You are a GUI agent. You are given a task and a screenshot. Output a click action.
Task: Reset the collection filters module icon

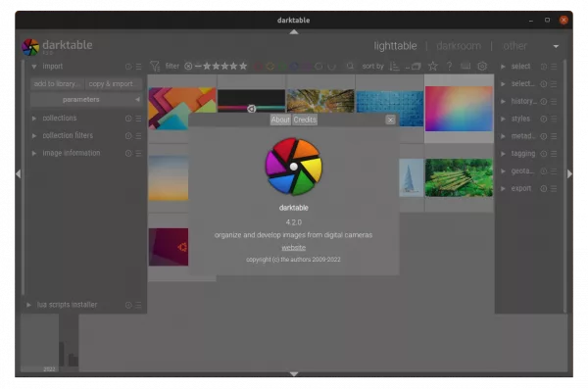pyautogui.click(x=128, y=135)
